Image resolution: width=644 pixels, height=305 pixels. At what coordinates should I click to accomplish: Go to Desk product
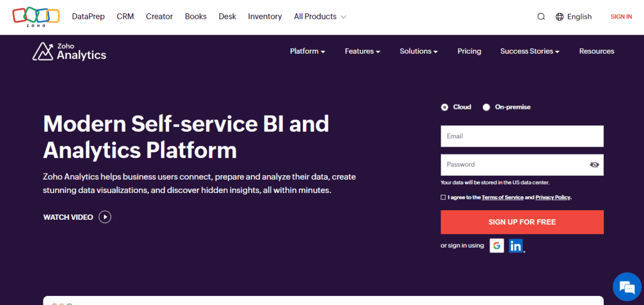tap(228, 17)
